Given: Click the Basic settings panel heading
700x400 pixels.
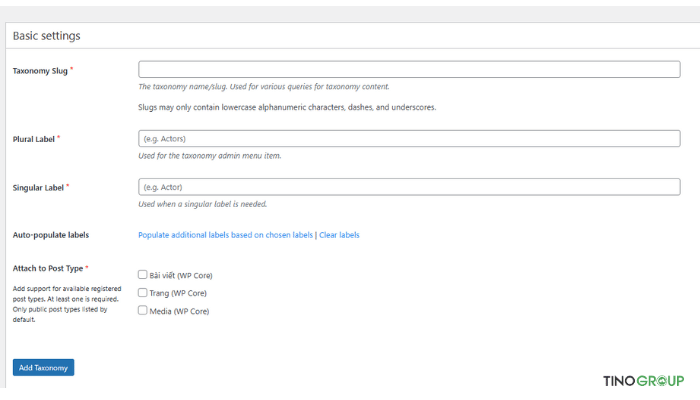Looking at the screenshot, I should click(x=47, y=36).
